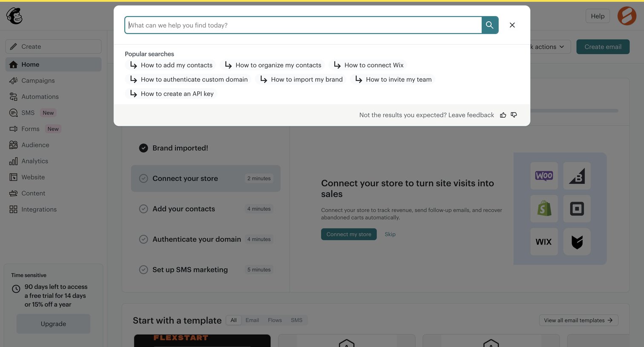Click the Audience people icon

point(14,145)
